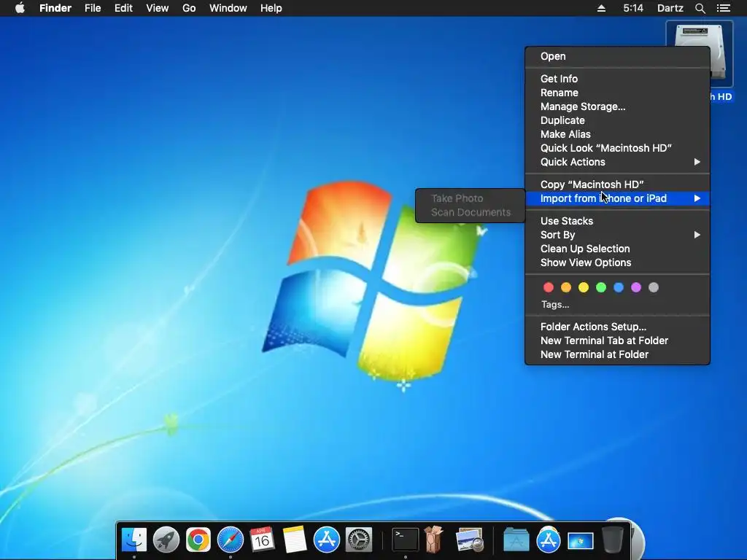Apply the yellow tag color
This screenshot has height=560, width=747.
584,287
